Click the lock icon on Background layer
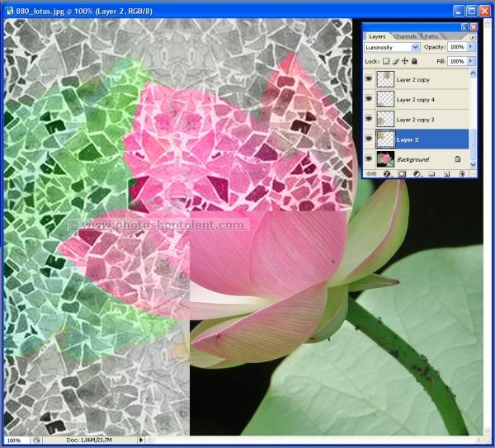The height and width of the screenshot is (448, 495). (457, 158)
